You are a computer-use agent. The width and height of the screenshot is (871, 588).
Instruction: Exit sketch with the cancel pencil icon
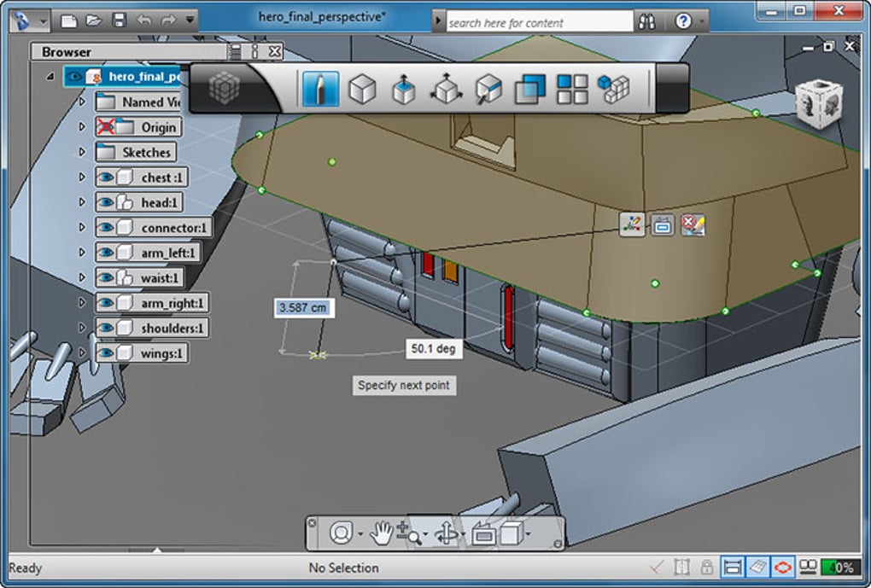coord(693,224)
